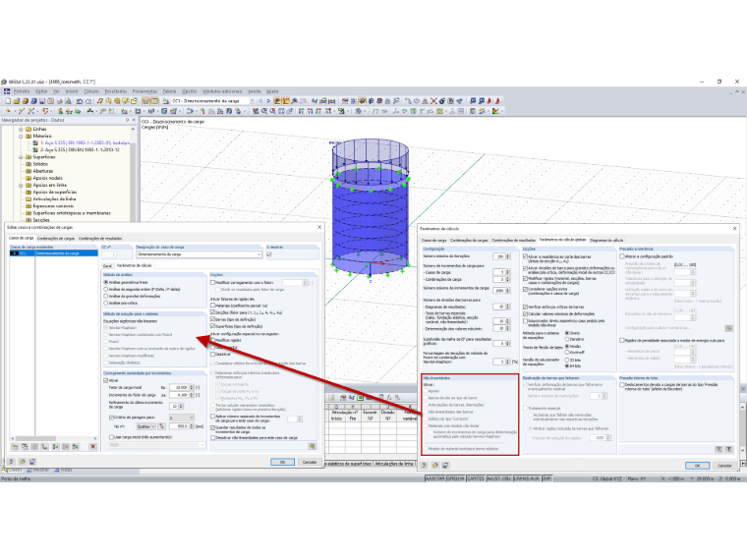Image resolution: width=747 pixels, height=560 pixels.
Task: Click the red X icon in load case list toolbar
Action: click(93, 447)
